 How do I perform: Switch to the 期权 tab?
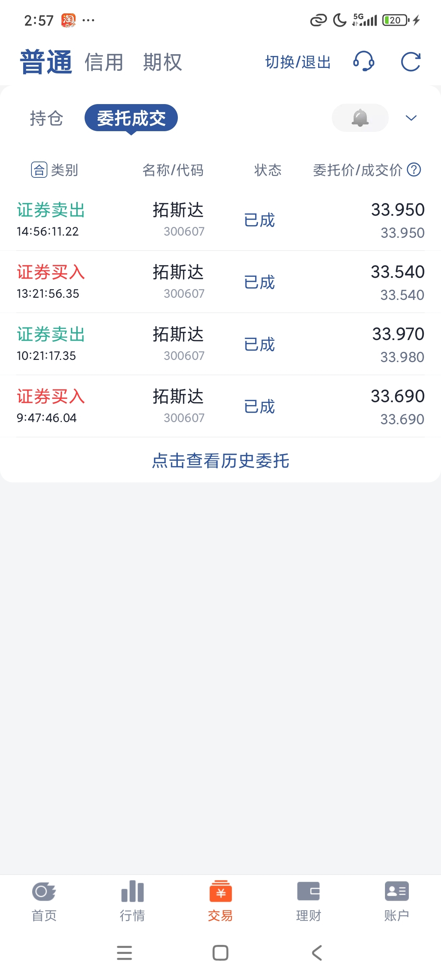click(x=162, y=63)
